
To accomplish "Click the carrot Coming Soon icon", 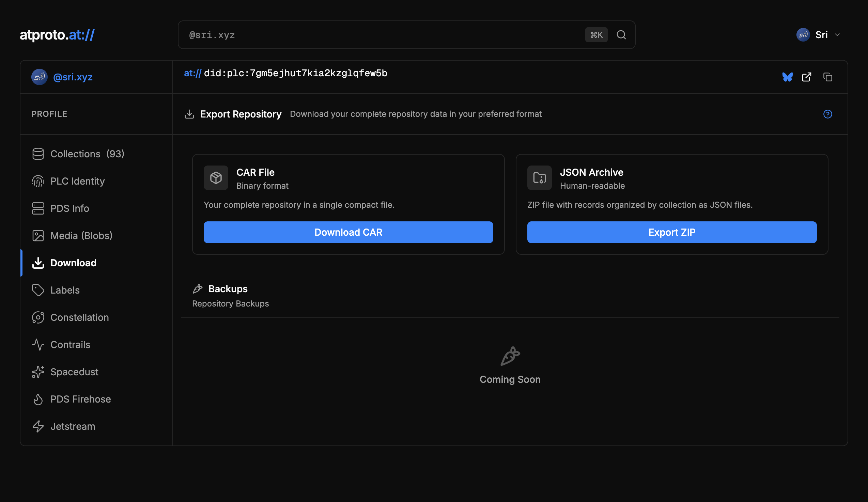I will coord(510,356).
